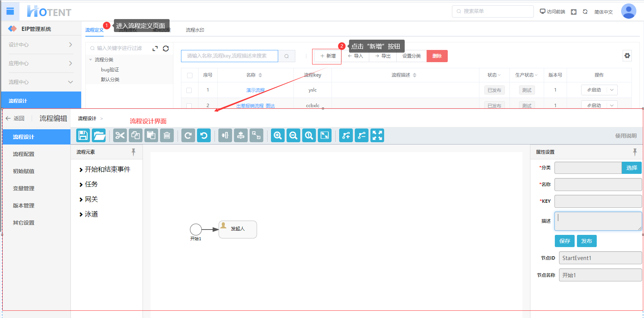Click the search magnifier beside the flow search box

(x=287, y=56)
